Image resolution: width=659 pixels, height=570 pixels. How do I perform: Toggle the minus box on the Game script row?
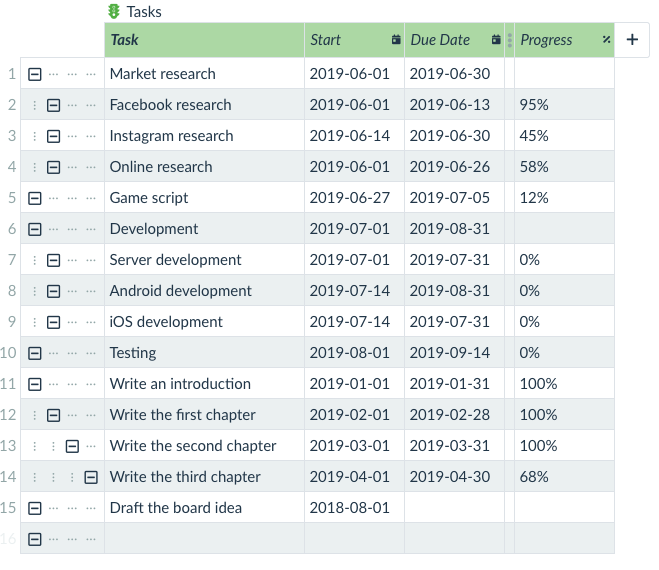point(35,198)
